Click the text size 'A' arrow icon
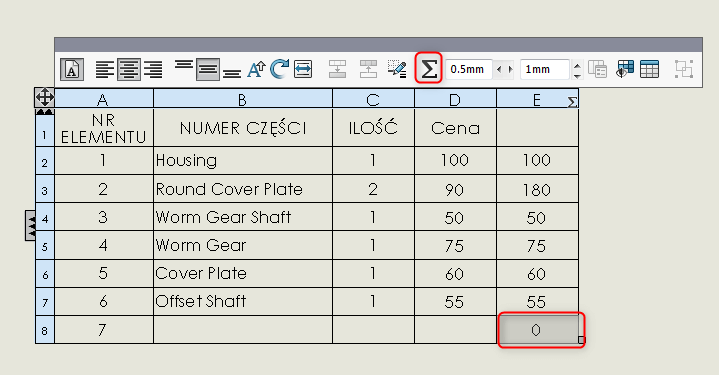Image resolution: width=719 pixels, height=375 pixels. click(x=256, y=70)
